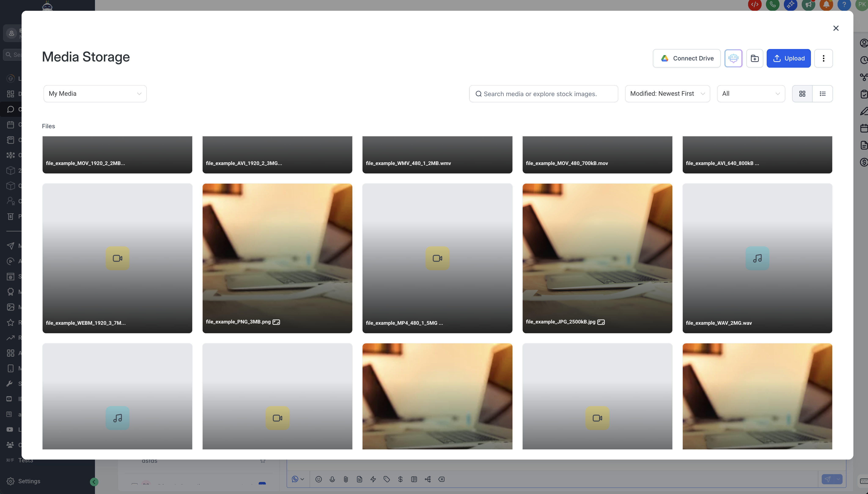Viewport: 868px width, 494px height.
Task: Click the attachment paperclip icon
Action: pos(346,479)
